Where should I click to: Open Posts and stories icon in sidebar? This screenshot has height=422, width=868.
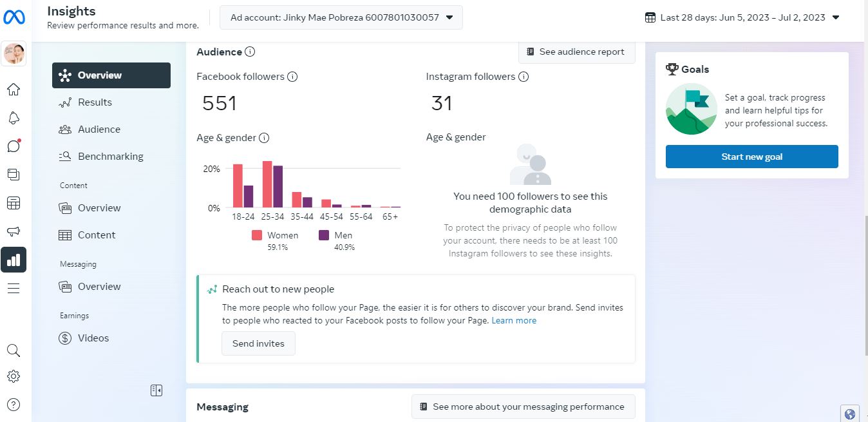click(x=14, y=175)
